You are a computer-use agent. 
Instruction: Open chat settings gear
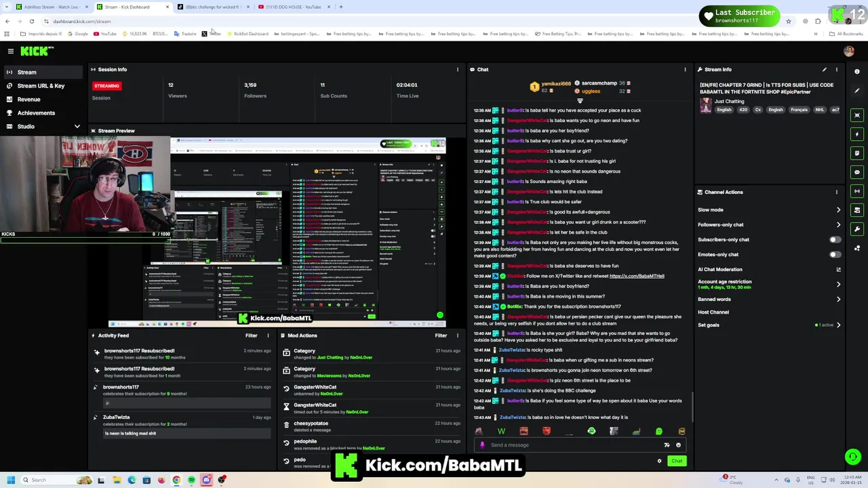click(659, 461)
